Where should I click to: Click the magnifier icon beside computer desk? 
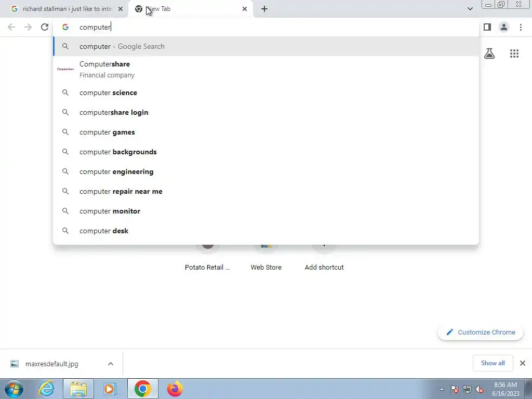pyautogui.click(x=65, y=231)
